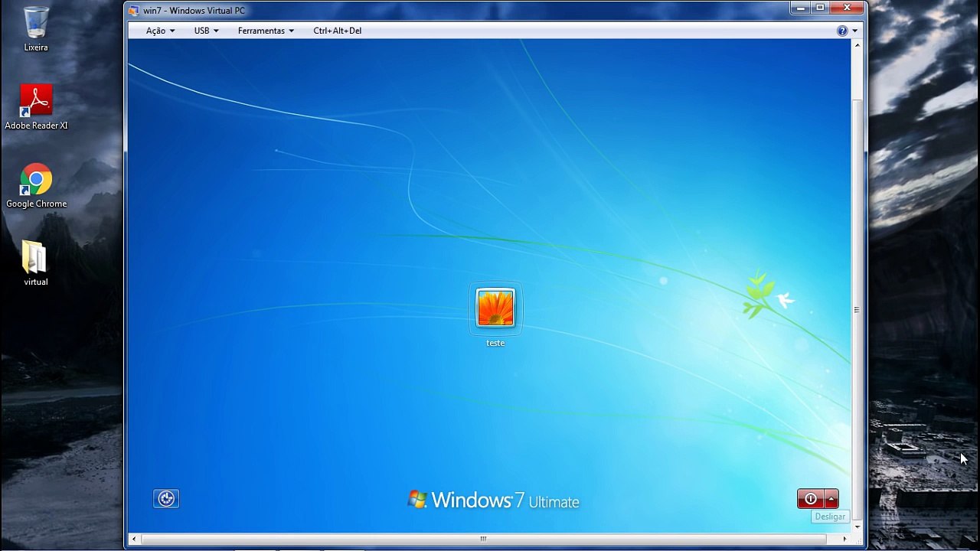Image resolution: width=980 pixels, height=551 pixels.
Task: Click the vertical scrollbar up arrow
Action: point(857,45)
